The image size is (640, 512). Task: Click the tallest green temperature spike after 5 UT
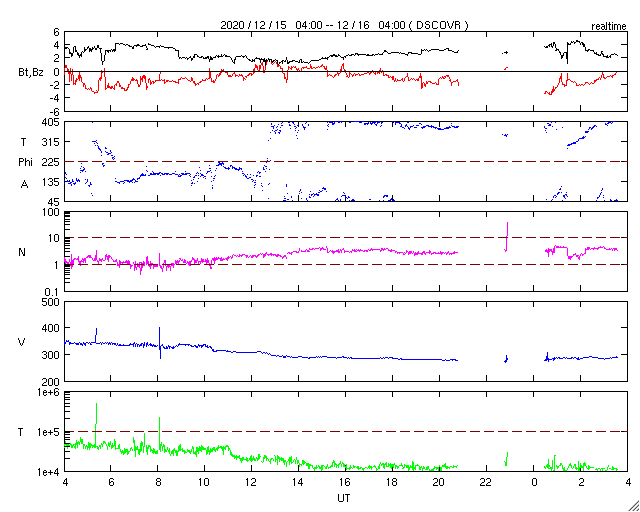pyautogui.click(x=96, y=424)
